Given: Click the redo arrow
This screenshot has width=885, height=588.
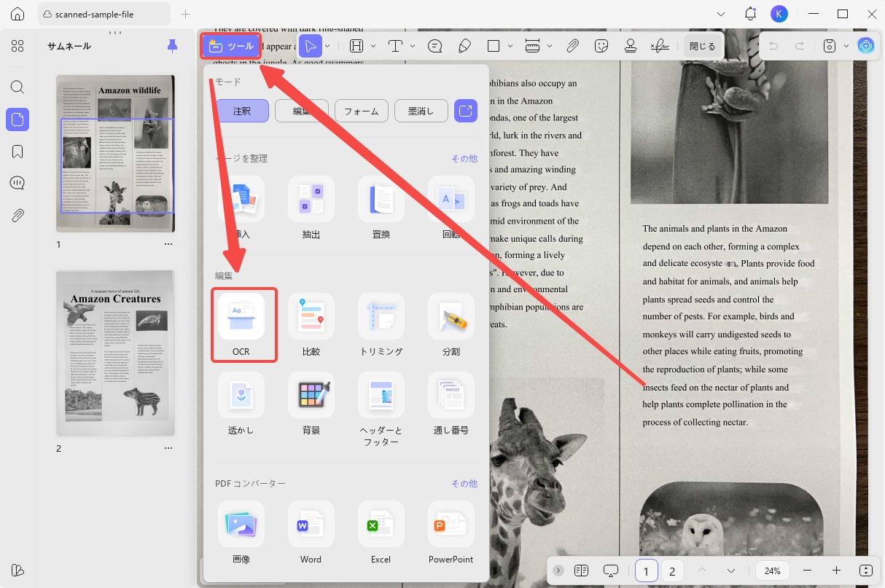Looking at the screenshot, I should point(800,46).
